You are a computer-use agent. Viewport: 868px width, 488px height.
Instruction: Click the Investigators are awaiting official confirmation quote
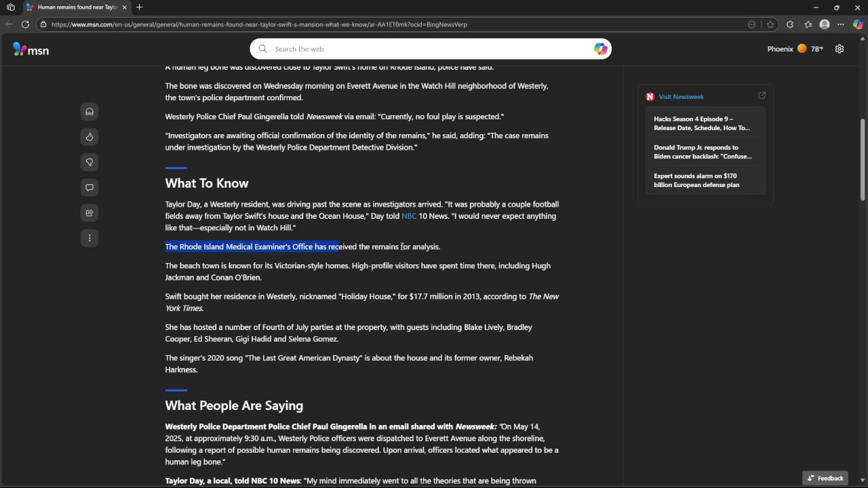click(x=357, y=142)
